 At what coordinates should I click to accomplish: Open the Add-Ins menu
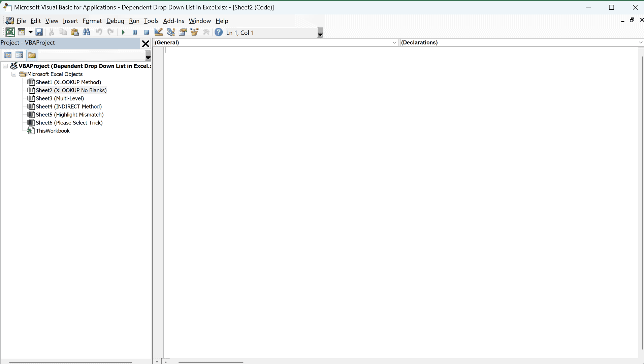click(x=173, y=21)
